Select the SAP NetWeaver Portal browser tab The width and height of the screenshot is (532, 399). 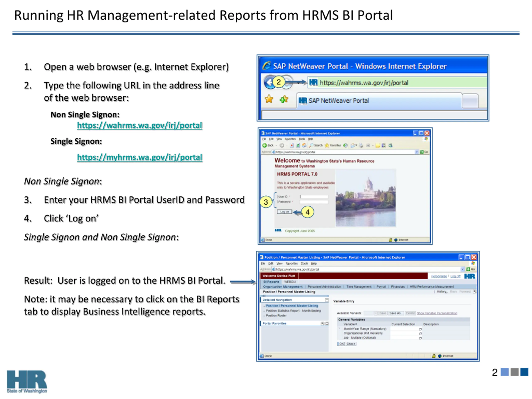click(x=379, y=101)
